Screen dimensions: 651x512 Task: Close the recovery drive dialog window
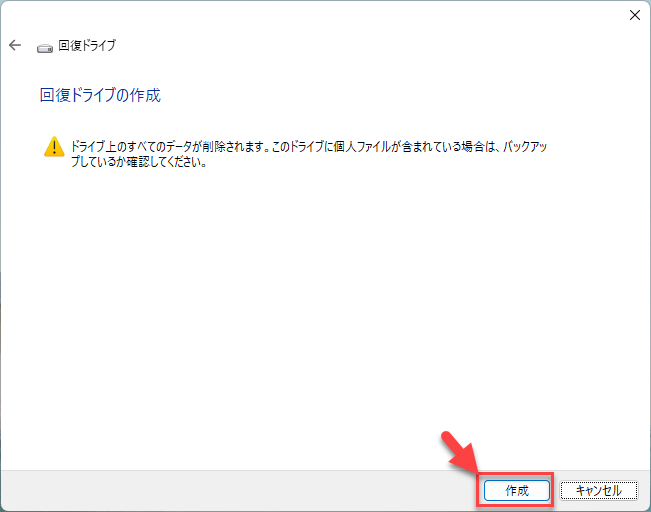coord(634,15)
